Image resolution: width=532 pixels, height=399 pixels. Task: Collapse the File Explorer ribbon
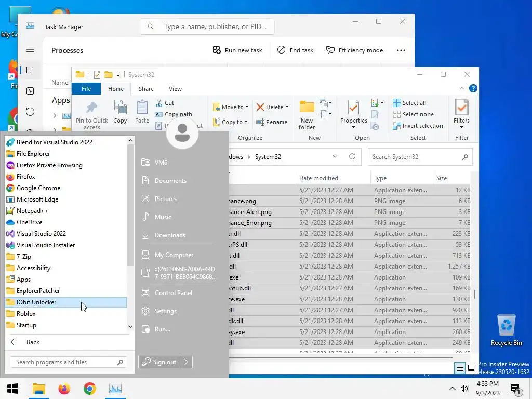tap(462, 88)
